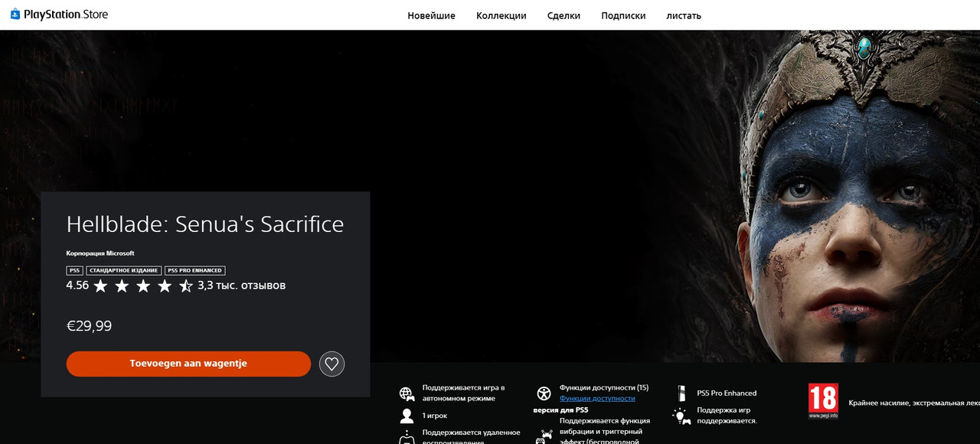Open the 3,3 тыс. отзывов reviews link

pyautogui.click(x=241, y=286)
